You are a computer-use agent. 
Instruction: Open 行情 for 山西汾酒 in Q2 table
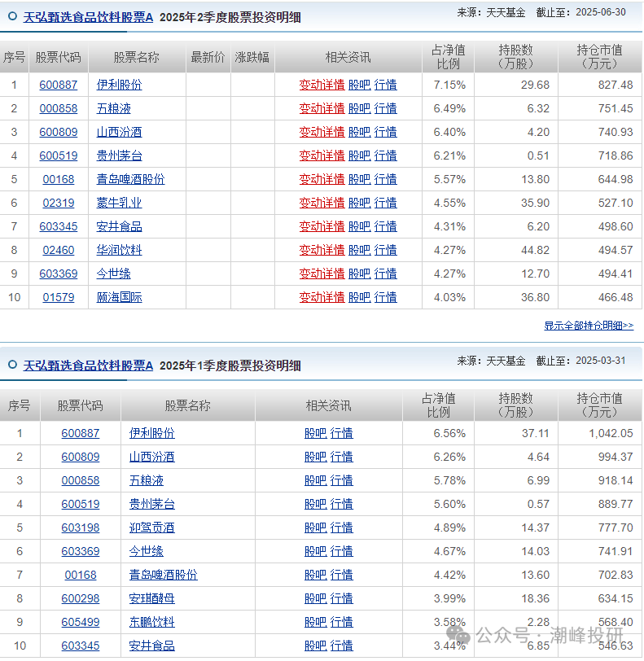pyautogui.click(x=385, y=132)
